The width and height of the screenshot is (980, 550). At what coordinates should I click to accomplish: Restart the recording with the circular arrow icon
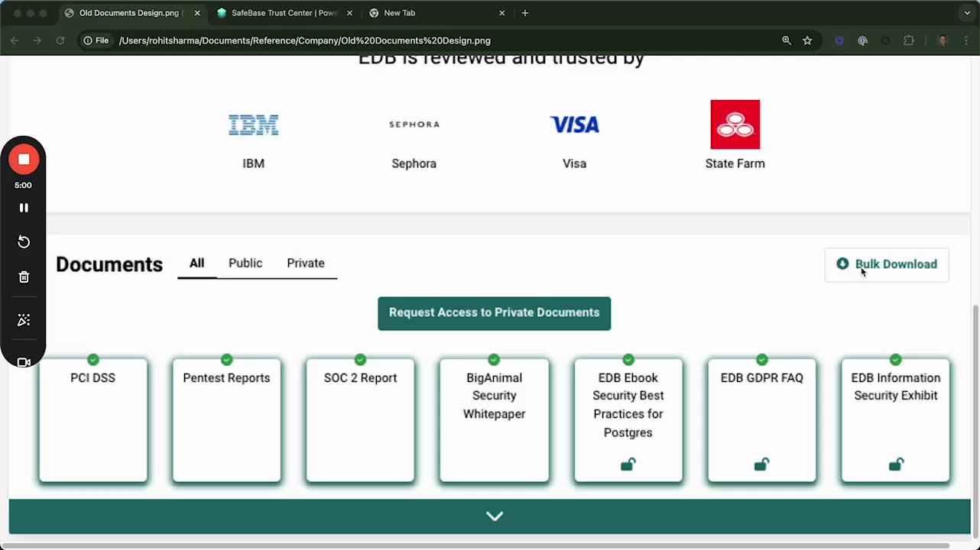click(x=24, y=242)
